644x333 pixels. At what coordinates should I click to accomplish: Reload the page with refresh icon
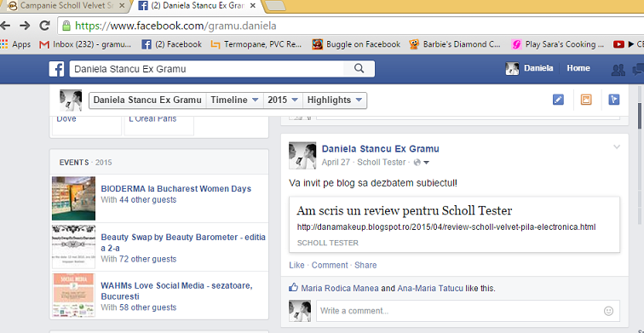(45, 26)
